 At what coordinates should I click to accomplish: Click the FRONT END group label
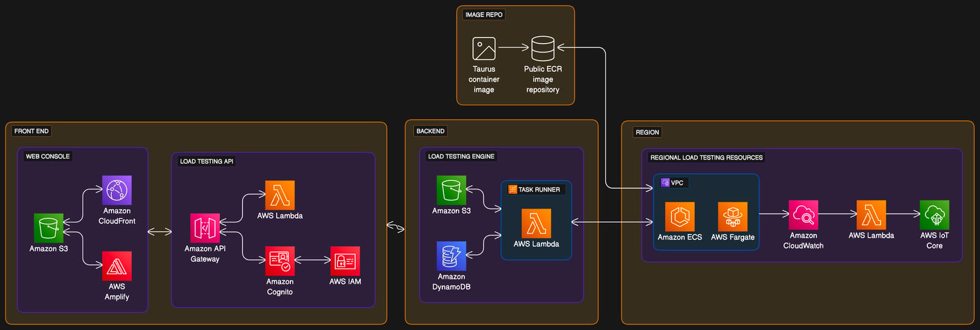click(31, 131)
